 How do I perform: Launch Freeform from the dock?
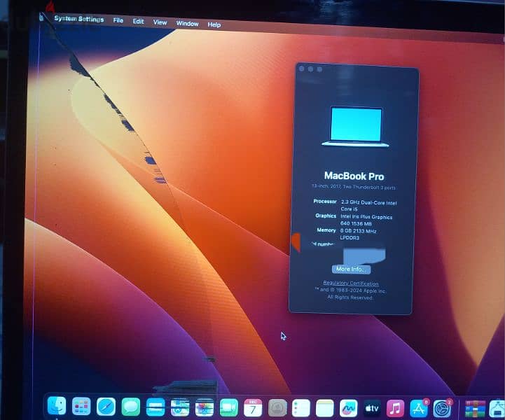coord(349,408)
